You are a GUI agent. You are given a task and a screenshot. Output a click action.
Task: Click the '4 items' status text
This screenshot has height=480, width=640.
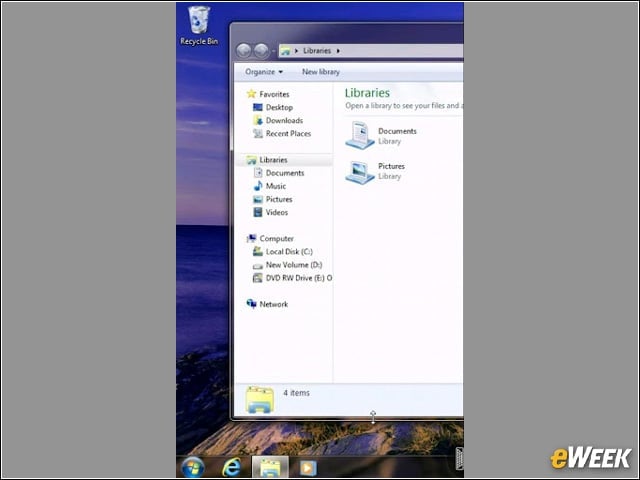tap(296, 393)
